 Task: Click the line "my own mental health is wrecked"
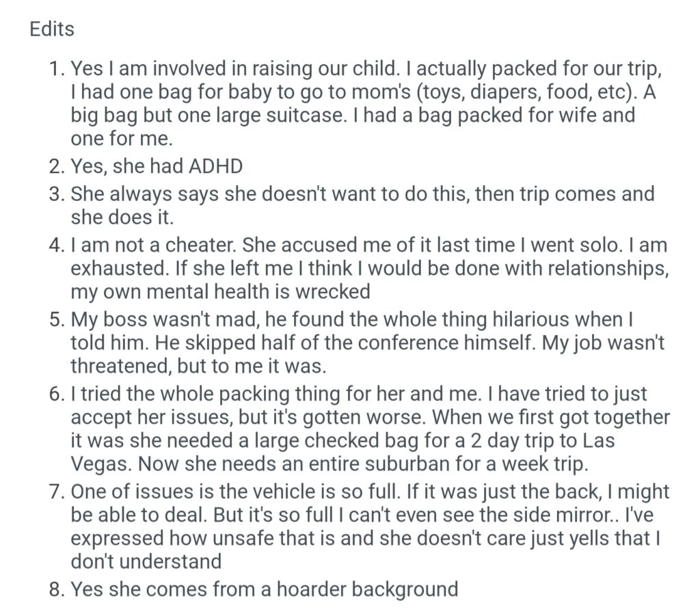click(220, 291)
